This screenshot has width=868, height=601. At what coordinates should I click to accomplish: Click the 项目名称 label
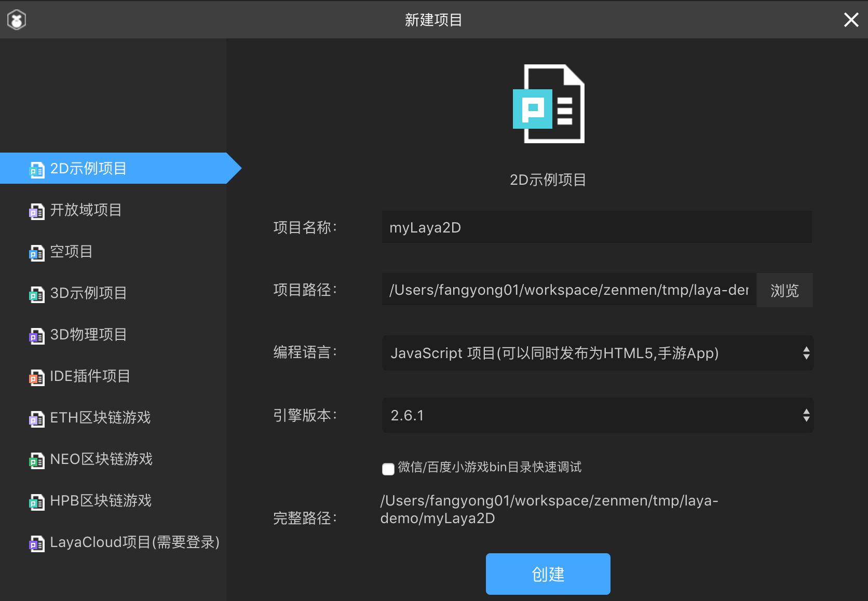pyautogui.click(x=305, y=227)
